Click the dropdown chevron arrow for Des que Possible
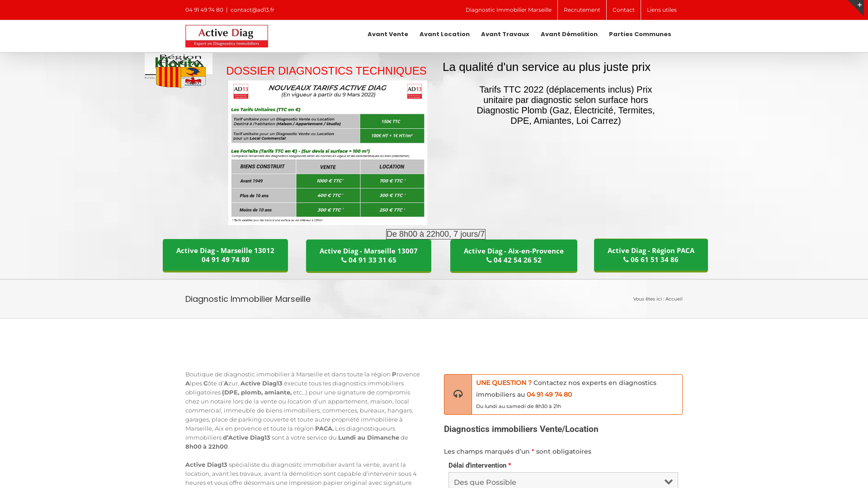This screenshot has width=868, height=488. tap(668, 482)
